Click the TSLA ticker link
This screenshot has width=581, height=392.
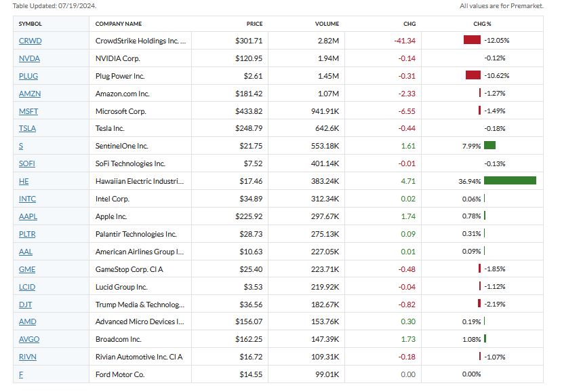pos(28,128)
